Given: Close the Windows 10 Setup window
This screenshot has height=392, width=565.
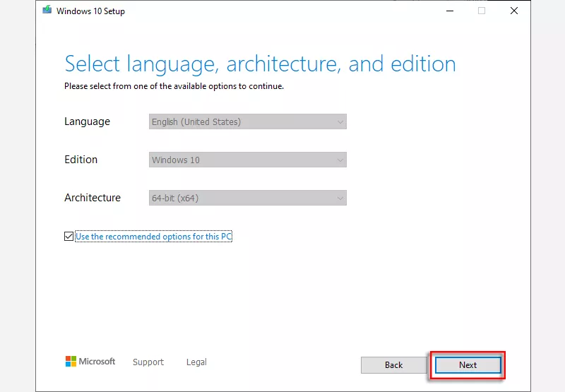Looking at the screenshot, I should [x=513, y=11].
